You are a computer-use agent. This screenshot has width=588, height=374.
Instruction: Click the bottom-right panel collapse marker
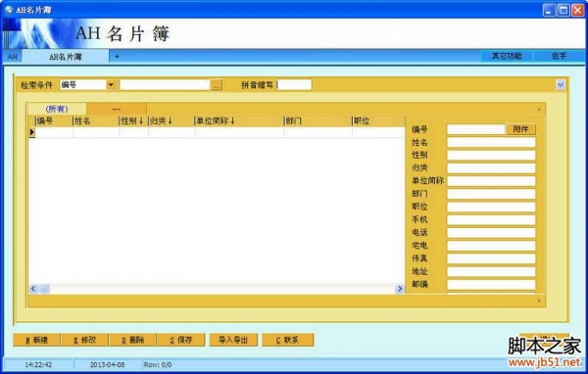click(x=539, y=301)
